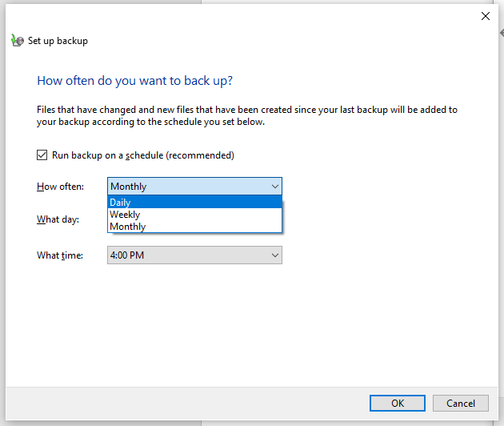Click the What time dropdown arrow
This screenshot has width=504, height=426.
(274, 255)
